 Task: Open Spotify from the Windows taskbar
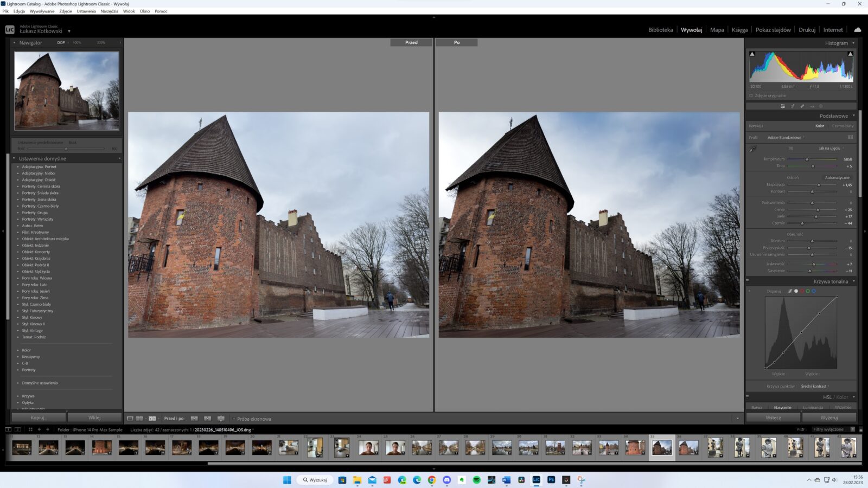(476, 480)
